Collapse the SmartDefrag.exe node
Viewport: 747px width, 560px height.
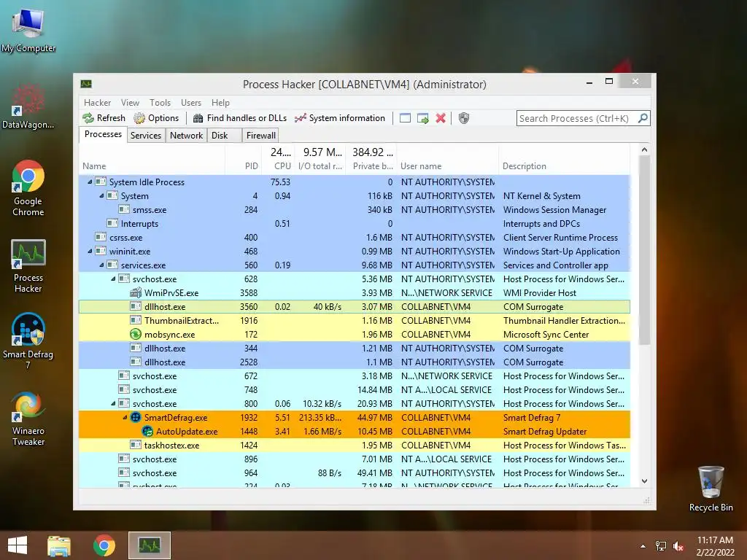coord(125,417)
